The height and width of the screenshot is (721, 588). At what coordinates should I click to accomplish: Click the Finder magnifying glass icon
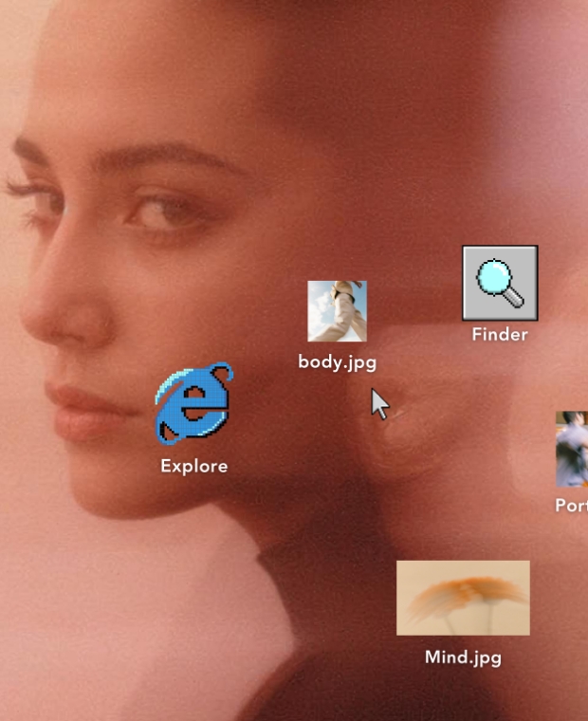point(500,283)
